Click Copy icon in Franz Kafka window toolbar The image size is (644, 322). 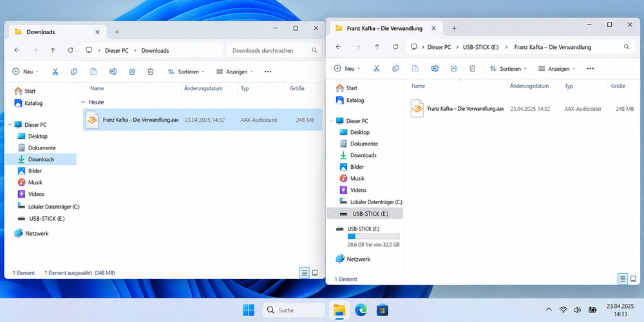coord(395,69)
